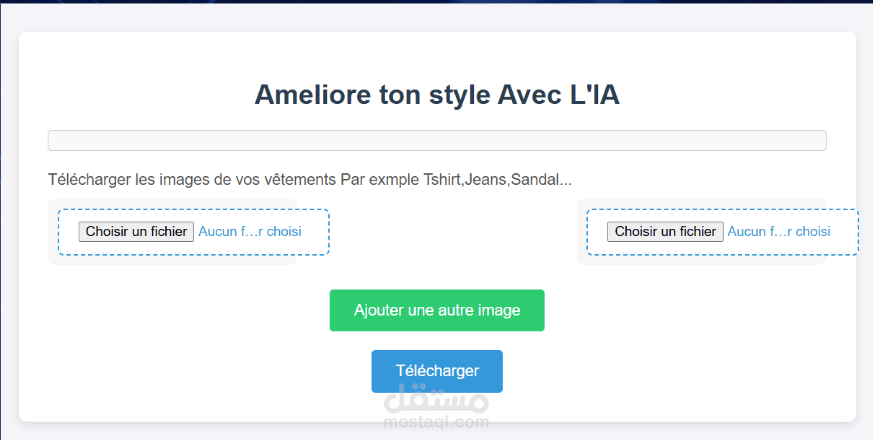Click the right "Choisir un fichier" button

point(665,231)
